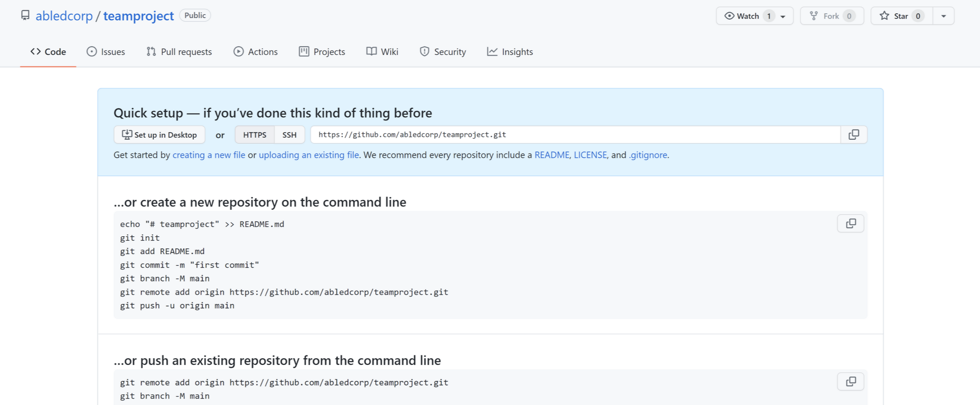Click the Fork count badge showing 0
Viewport: 980px width, 405px height.
(x=849, y=16)
